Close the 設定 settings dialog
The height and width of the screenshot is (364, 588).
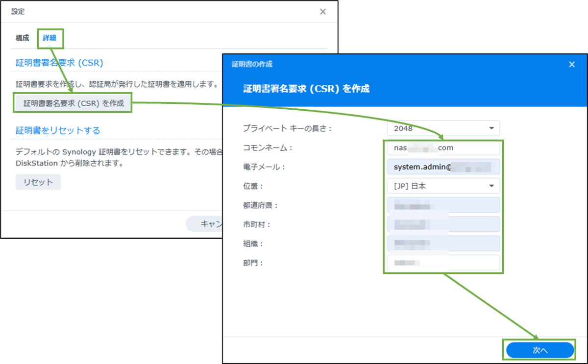(x=322, y=12)
